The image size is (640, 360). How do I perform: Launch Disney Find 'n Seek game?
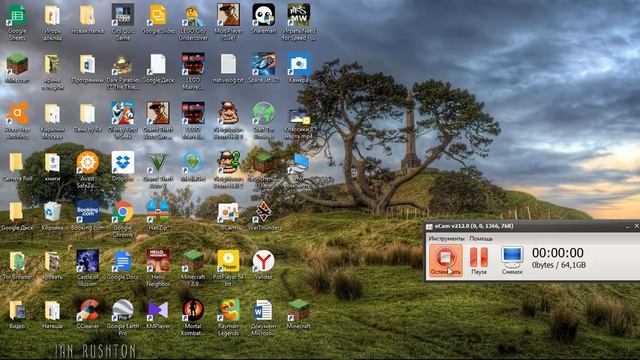(122, 121)
